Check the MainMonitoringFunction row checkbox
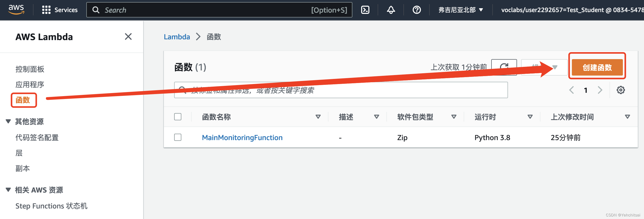Image resolution: width=644 pixels, height=219 pixels. (178, 137)
